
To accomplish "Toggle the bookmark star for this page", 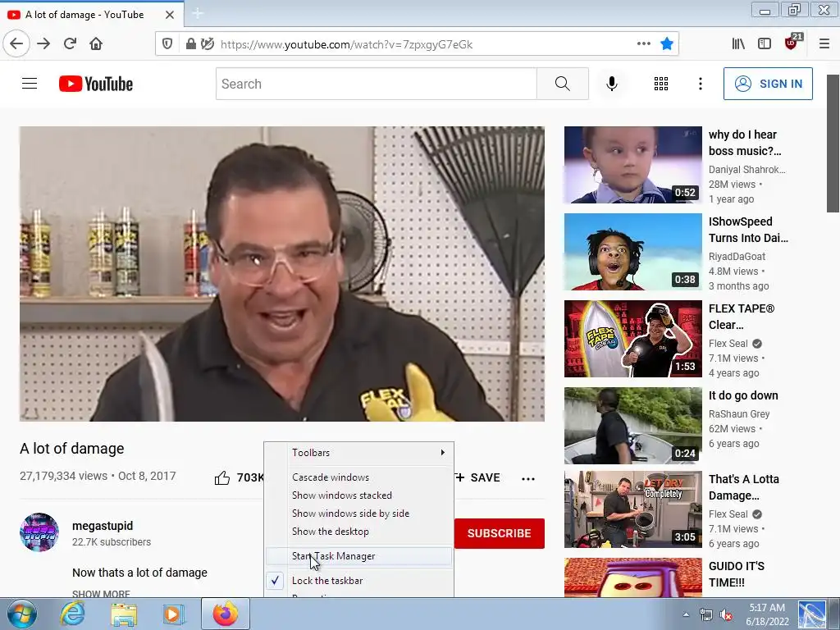I will coord(666,44).
